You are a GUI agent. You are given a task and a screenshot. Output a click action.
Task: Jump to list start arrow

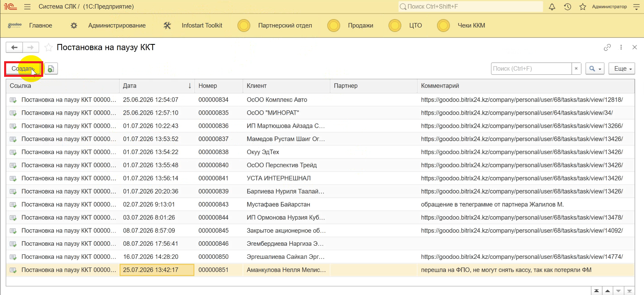(x=596, y=291)
